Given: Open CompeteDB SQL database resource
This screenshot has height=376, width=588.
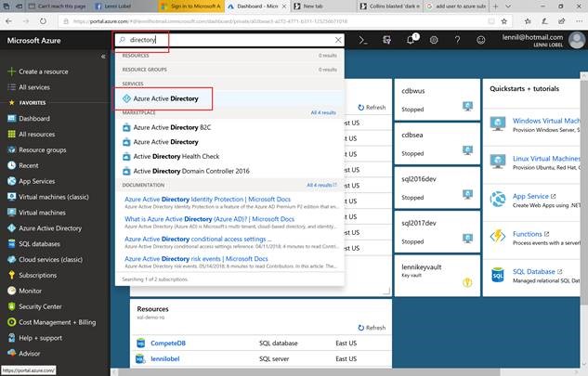Looking at the screenshot, I should 168,343.
